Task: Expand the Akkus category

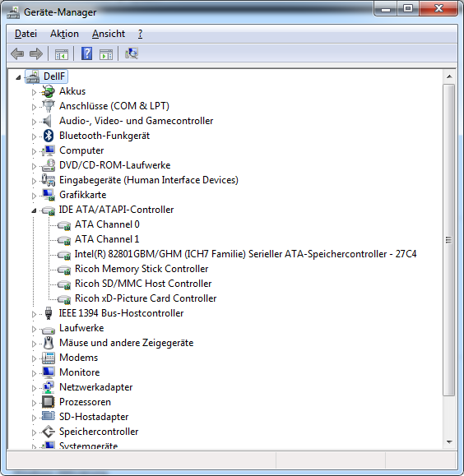Action: [x=34, y=92]
